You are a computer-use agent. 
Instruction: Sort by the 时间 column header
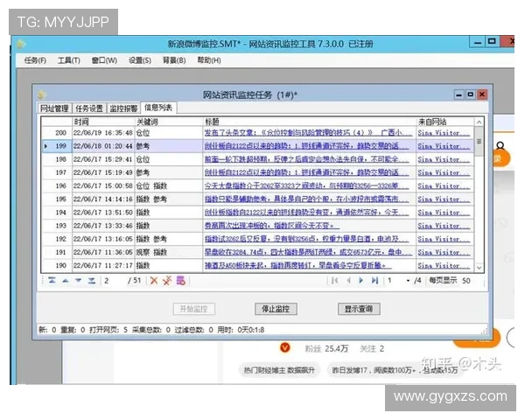(103, 122)
